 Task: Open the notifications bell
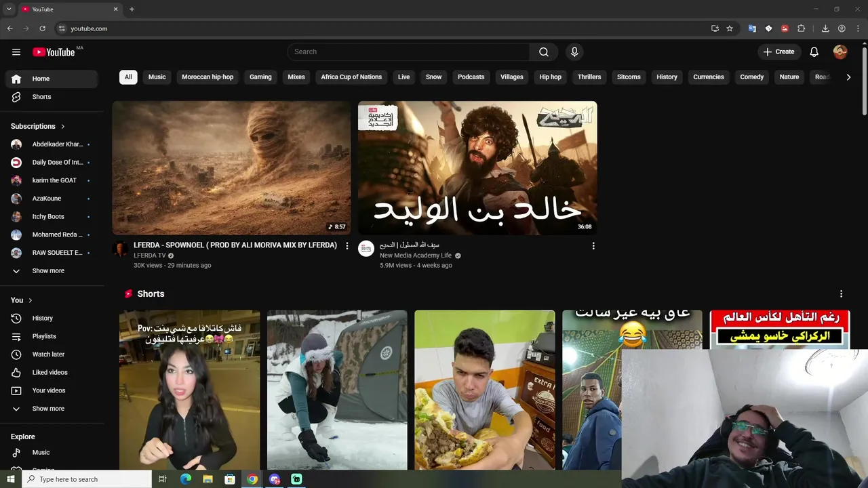[x=814, y=52]
